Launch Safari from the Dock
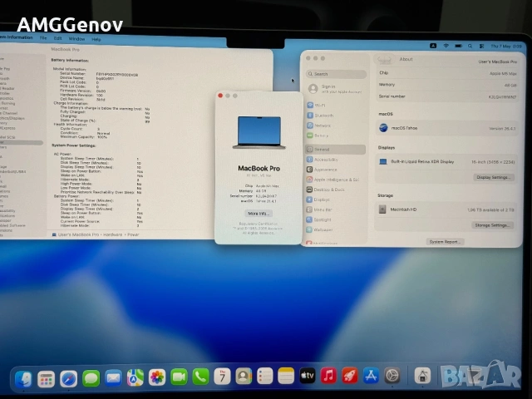The image size is (532, 399). (x=68, y=378)
